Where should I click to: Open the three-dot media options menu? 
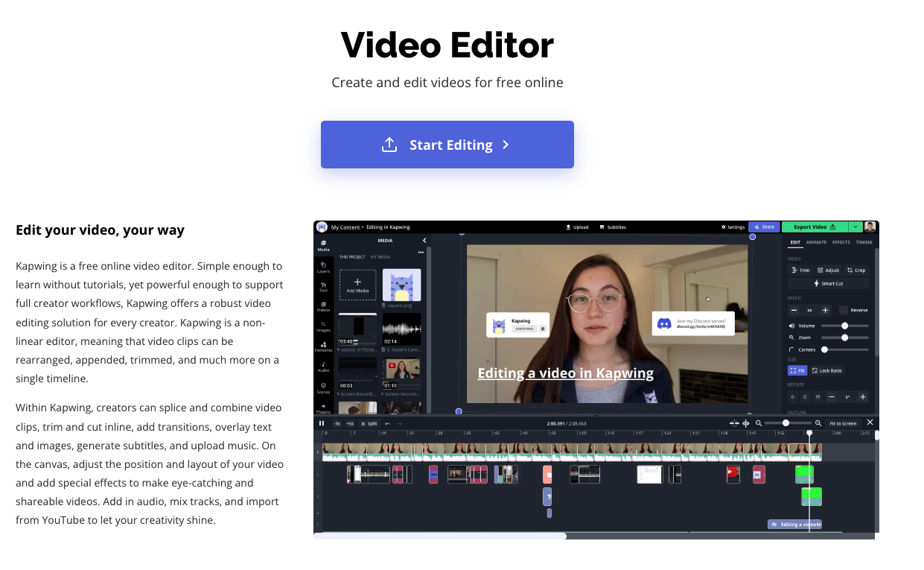[x=421, y=252]
